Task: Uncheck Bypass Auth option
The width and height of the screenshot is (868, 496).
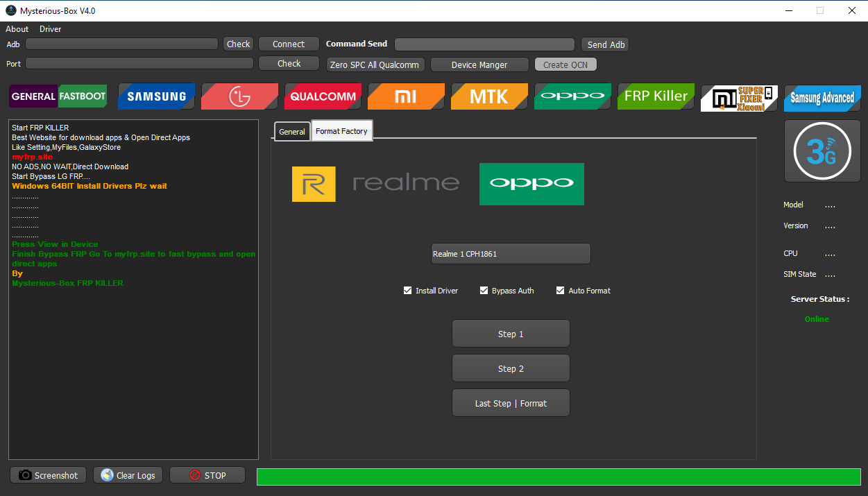Action: [x=484, y=290]
